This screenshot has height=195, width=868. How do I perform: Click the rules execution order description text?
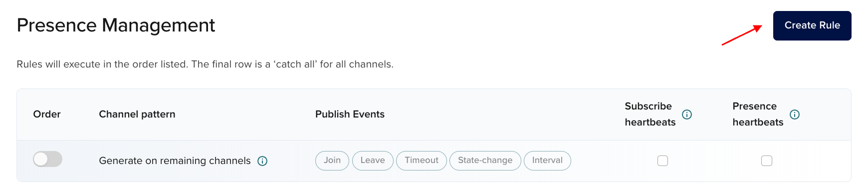(x=205, y=64)
